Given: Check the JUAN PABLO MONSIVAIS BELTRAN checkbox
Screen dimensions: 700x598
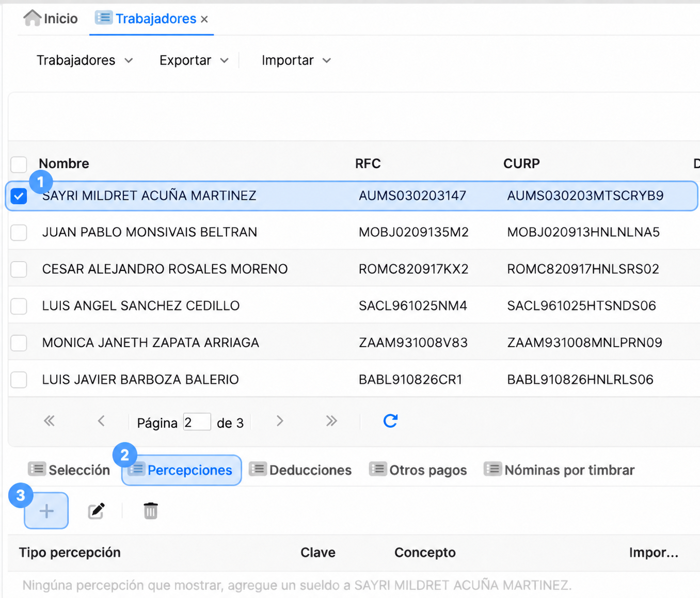Looking at the screenshot, I should (19, 232).
